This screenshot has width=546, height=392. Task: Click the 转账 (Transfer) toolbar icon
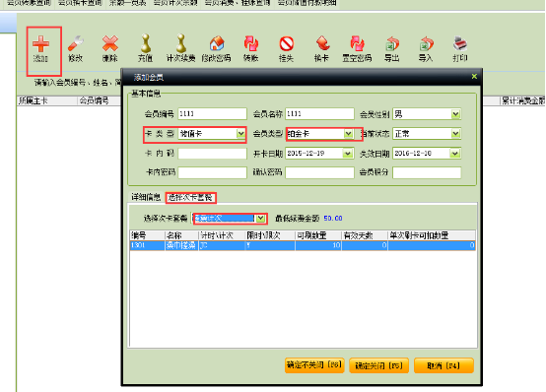(x=251, y=43)
